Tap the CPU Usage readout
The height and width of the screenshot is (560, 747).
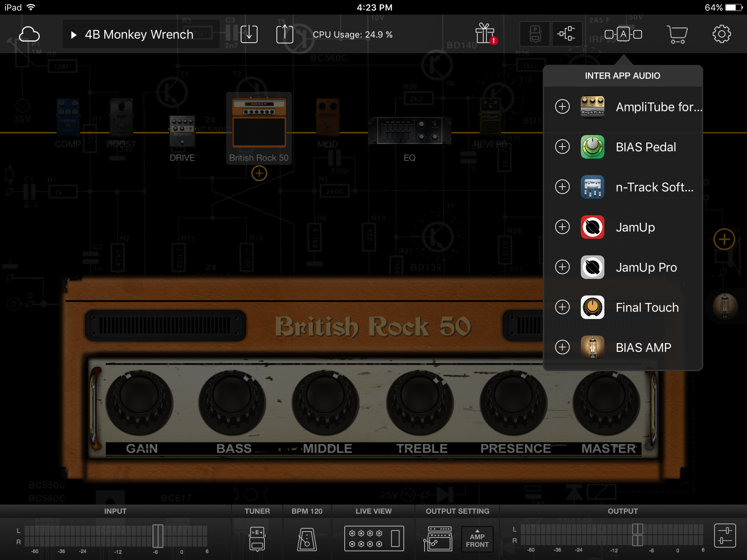(x=353, y=35)
